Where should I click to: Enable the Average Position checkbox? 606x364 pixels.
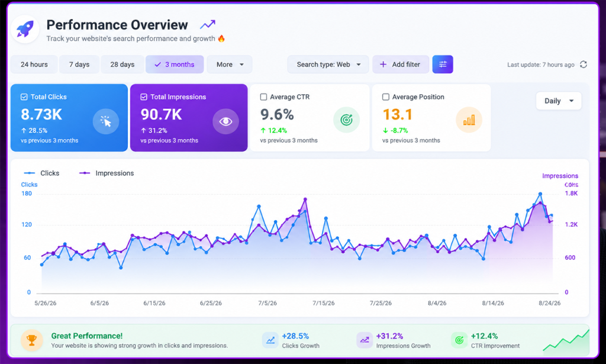(x=386, y=97)
